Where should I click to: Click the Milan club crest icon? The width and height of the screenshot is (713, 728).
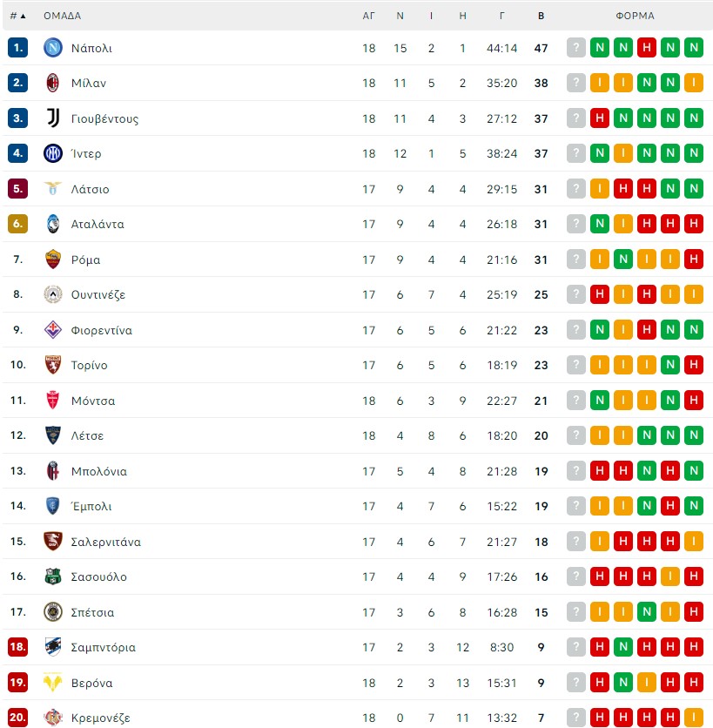point(53,83)
